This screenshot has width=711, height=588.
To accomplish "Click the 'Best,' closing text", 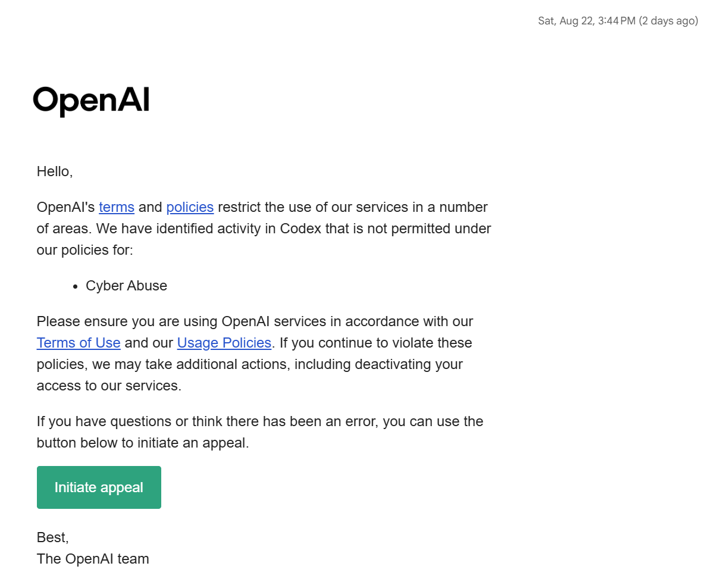I will tap(52, 537).
